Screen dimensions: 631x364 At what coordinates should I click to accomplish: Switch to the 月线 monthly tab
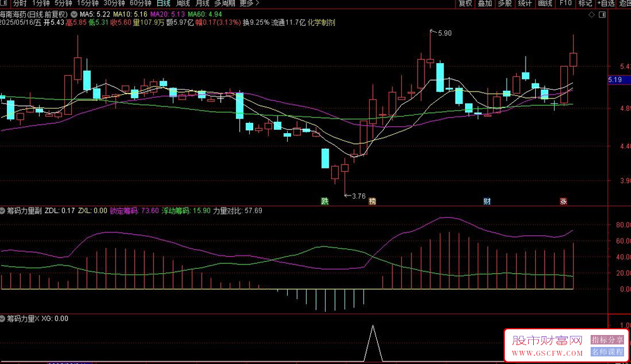[202, 3]
